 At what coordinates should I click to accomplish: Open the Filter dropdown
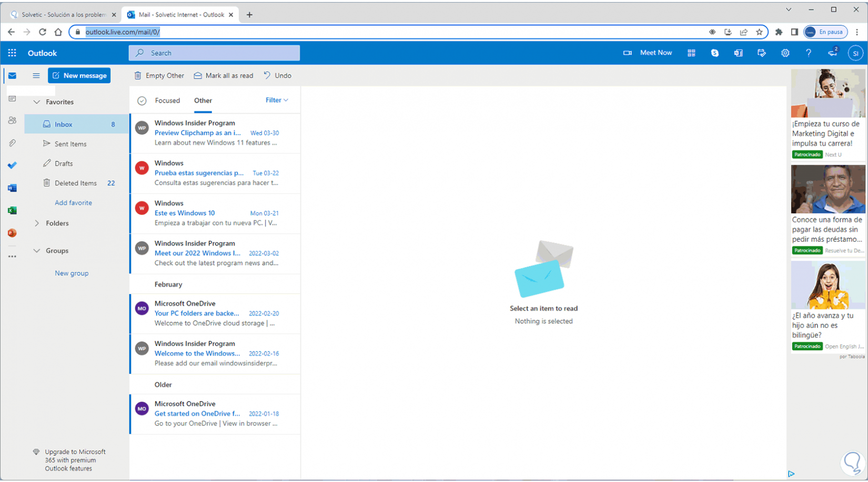pos(277,100)
